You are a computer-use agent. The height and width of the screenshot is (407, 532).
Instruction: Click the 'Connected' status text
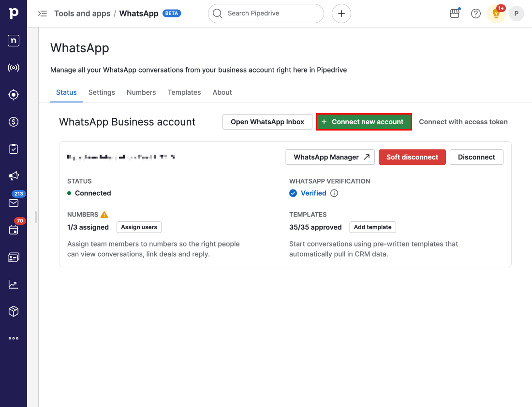pos(93,193)
